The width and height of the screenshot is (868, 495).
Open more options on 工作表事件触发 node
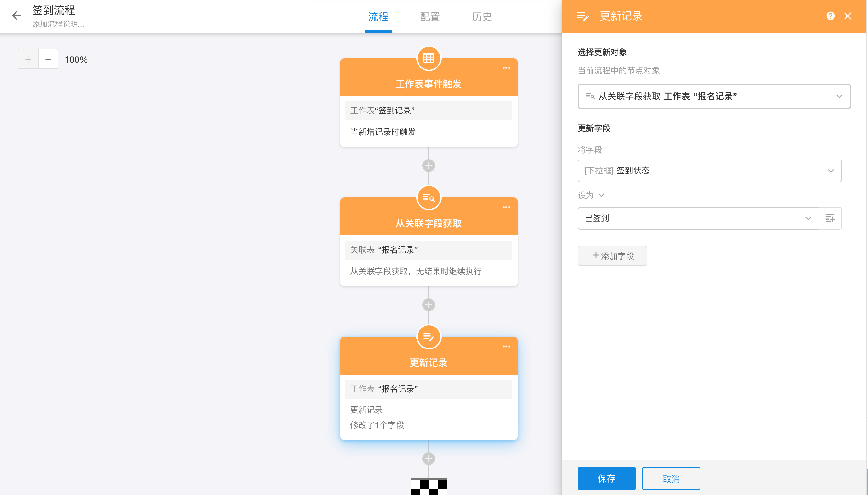pos(506,68)
